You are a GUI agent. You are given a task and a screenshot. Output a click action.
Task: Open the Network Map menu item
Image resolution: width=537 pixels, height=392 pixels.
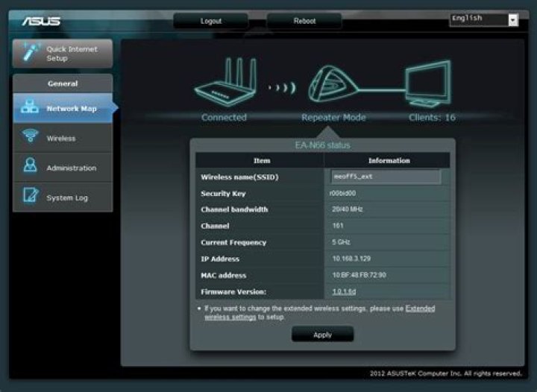click(x=63, y=108)
